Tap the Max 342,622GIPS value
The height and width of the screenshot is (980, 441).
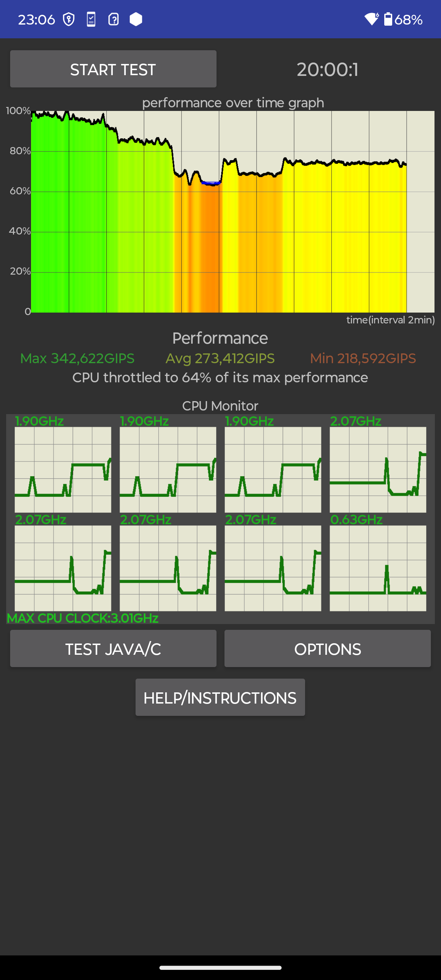(77, 358)
